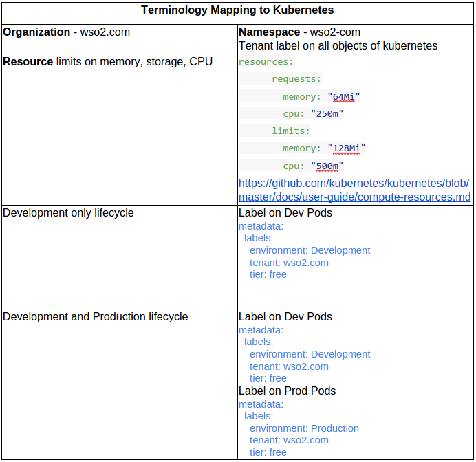Click "tenant: wso2.com" in Development only lifecycle row
Viewport: 476px width, 462px height.
coord(289,263)
